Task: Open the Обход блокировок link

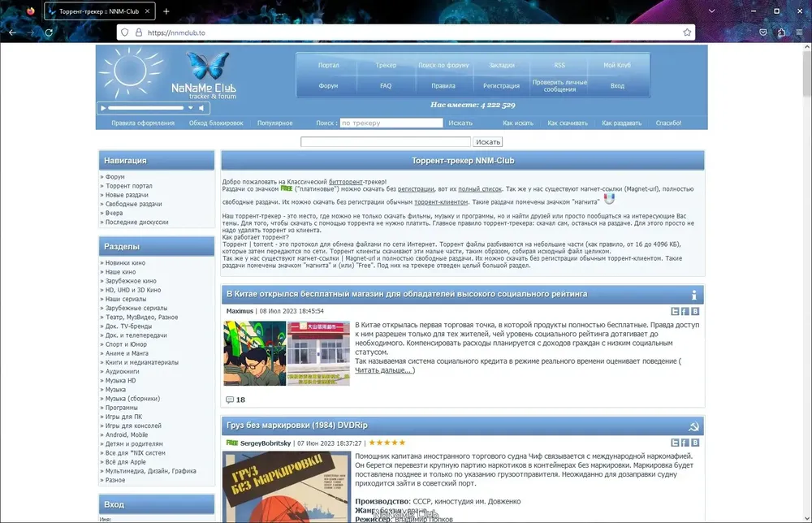Action: click(216, 123)
